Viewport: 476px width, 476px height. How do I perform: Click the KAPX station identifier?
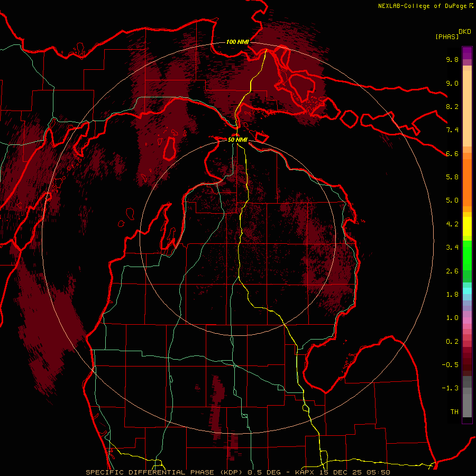coord(305,472)
